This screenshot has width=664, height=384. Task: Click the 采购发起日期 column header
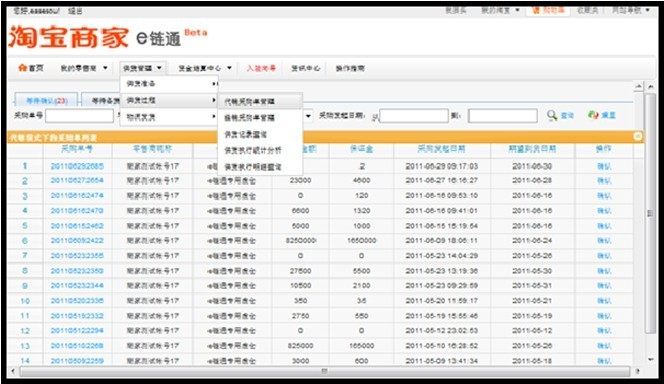pos(441,149)
